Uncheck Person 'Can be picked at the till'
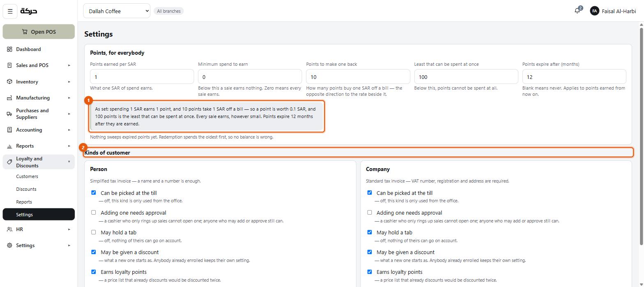Image resolution: width=644 pixels, height=287 pixels. pos(94,192)
